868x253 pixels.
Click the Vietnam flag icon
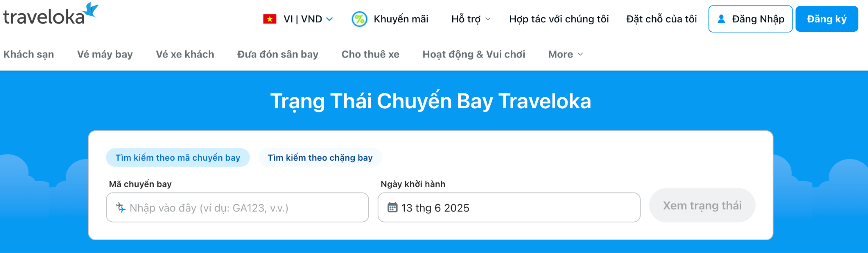[270, 19]
